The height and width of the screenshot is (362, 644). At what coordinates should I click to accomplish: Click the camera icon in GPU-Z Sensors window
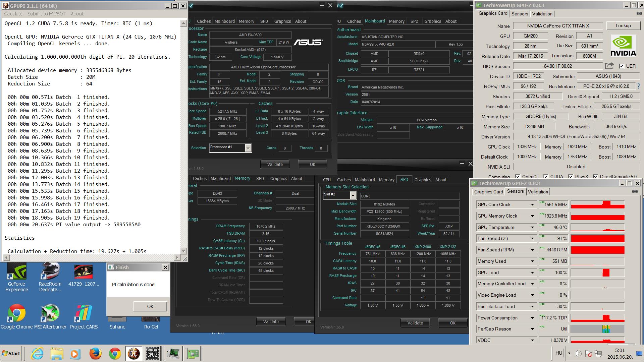tap(635, 191)
